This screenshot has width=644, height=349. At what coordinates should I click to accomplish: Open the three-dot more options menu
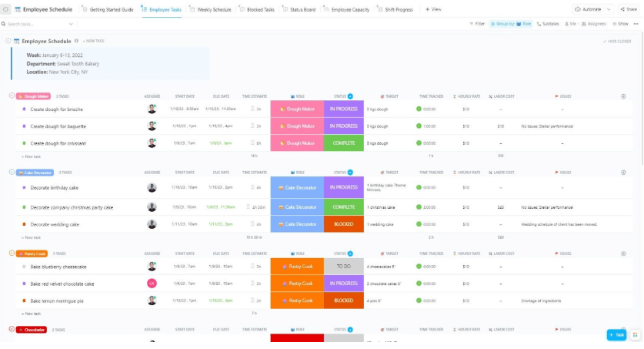(x=636, y=24)
